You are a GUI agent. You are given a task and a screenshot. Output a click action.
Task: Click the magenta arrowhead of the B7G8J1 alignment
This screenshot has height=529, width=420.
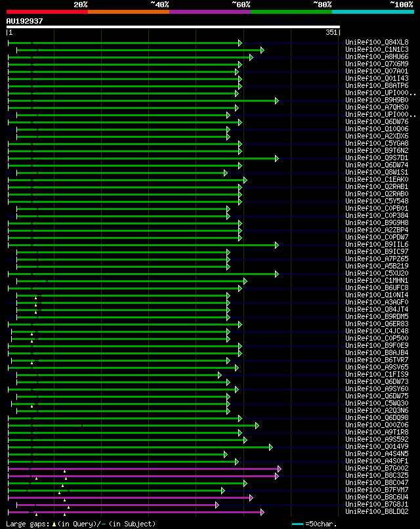[x=217, y=505]
